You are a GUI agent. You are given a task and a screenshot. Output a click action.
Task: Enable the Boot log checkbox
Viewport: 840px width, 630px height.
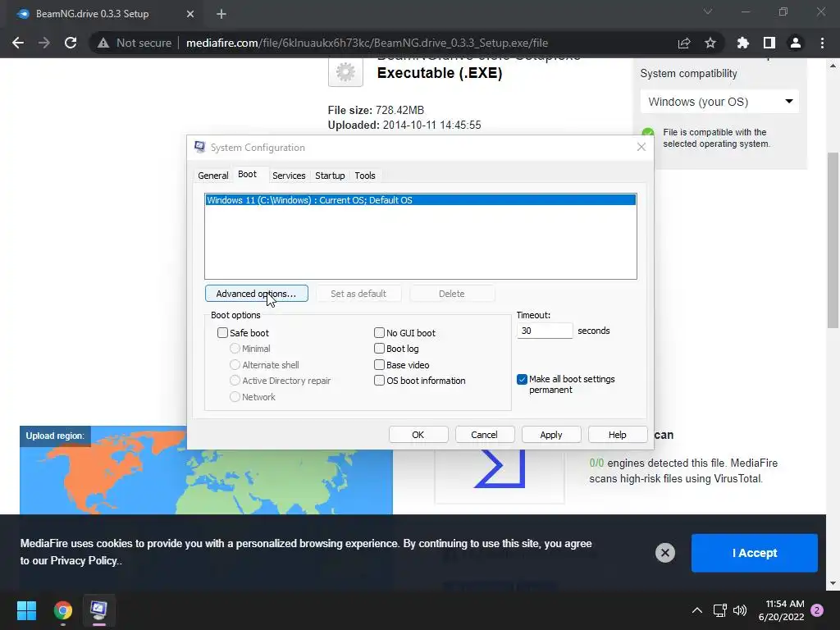coord(379,348)
